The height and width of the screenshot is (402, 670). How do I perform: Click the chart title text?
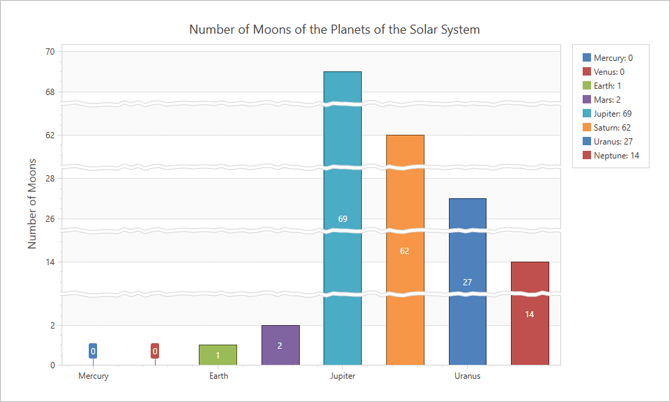coord(335,30)
